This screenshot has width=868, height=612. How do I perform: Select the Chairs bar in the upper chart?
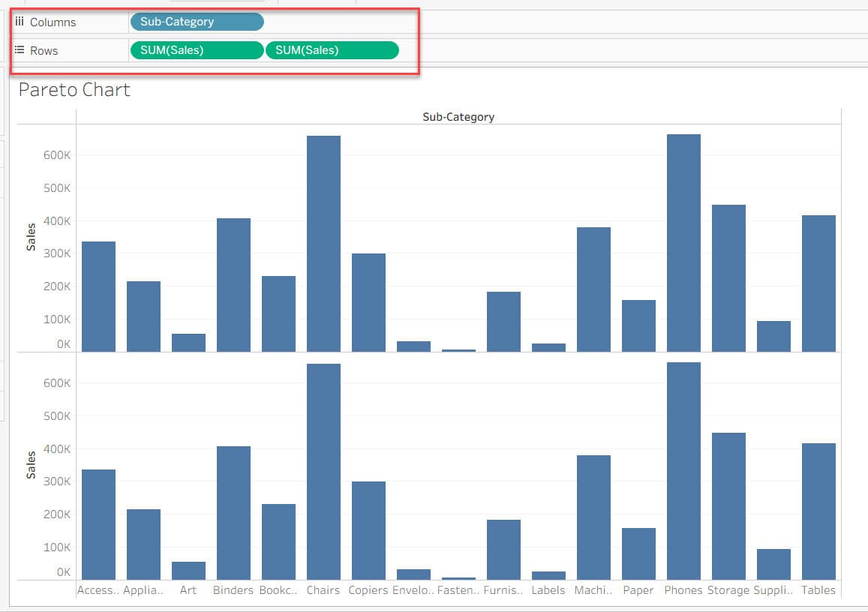point(323,240)
